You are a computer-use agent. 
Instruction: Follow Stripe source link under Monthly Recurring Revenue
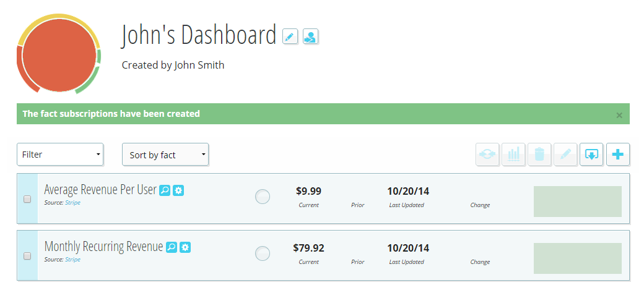(x=72, y=259)
